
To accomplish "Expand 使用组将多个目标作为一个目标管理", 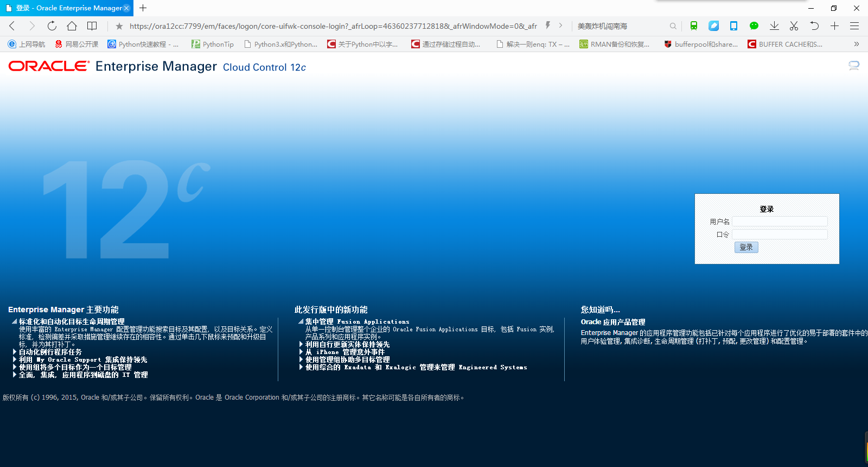I will click(15, 367).
